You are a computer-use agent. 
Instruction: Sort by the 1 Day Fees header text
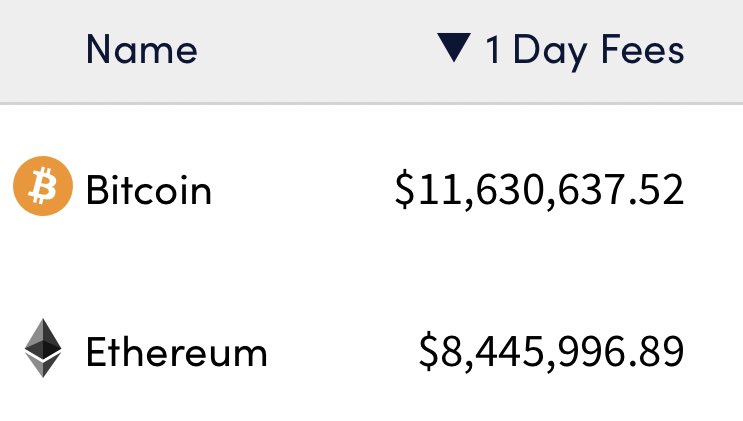pyautogui.click(x=585, y=51)
